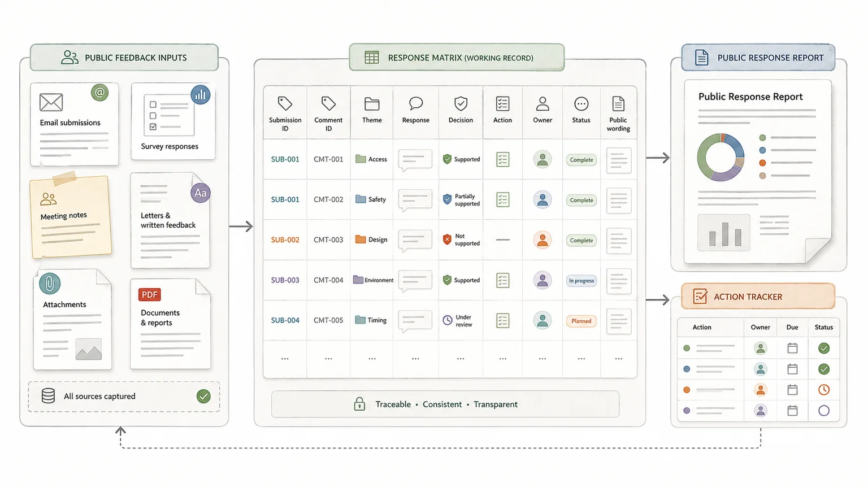The height and width of the screenshot is (488, 868).
Task: Click the Partially supported decision cell
Action: tap(461, 200)
